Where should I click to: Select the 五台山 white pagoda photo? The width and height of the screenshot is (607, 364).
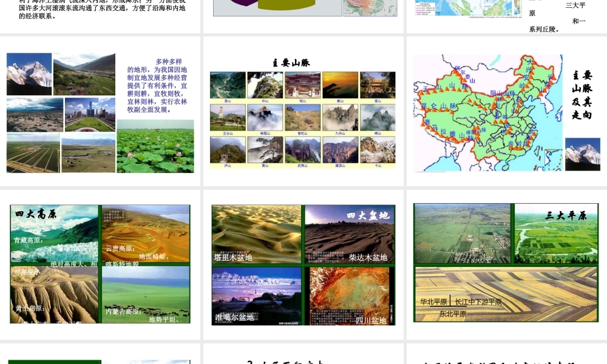[x=228, y=117]
